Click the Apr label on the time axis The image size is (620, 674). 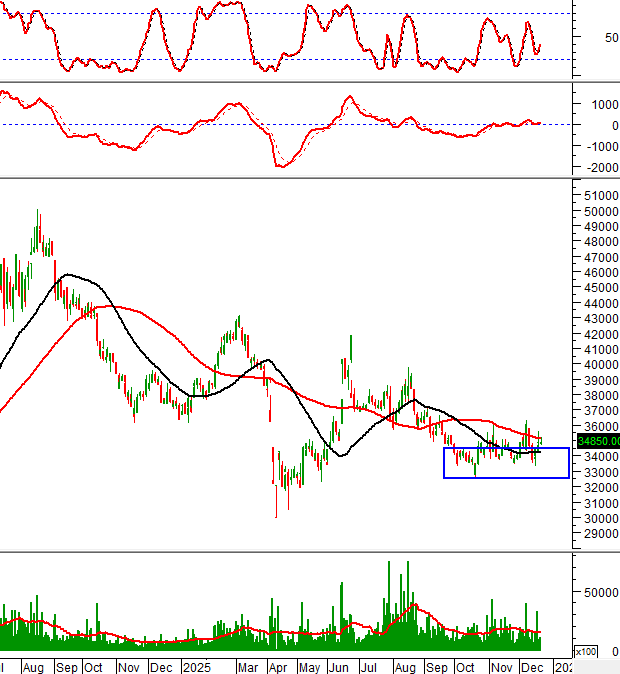coord(278,666)
